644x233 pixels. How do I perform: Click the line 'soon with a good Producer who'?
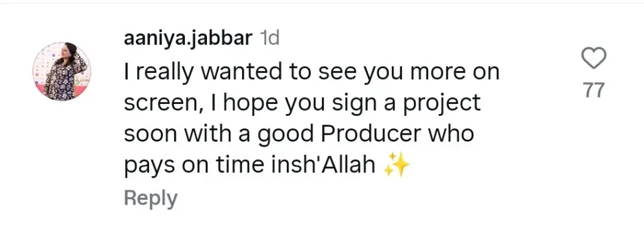click(x=299, y=134)
